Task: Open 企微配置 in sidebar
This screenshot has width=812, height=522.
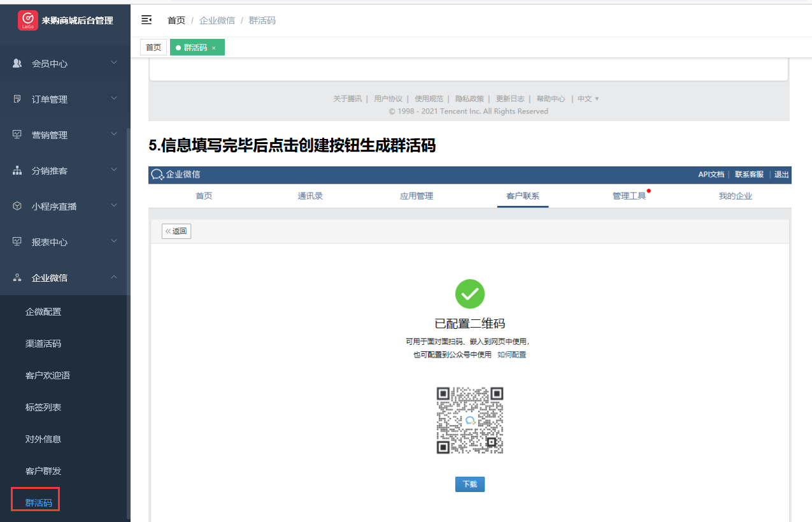Action: click(43, 312)
